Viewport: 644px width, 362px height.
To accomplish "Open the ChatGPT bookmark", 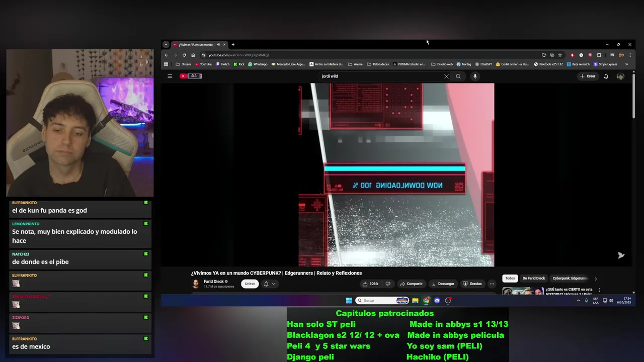I will [x=484, y=64].
